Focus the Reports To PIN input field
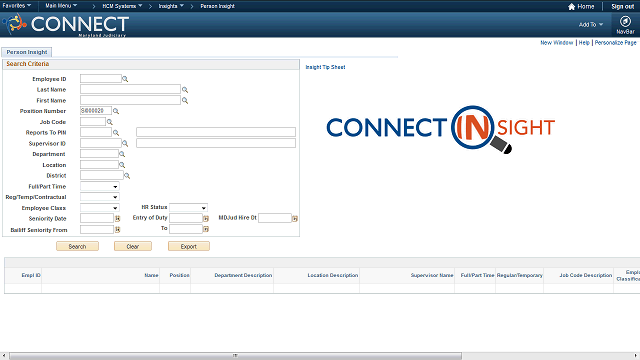Image resolution: width=640 pixels, height=360 pixels. [x=96, y=132]
